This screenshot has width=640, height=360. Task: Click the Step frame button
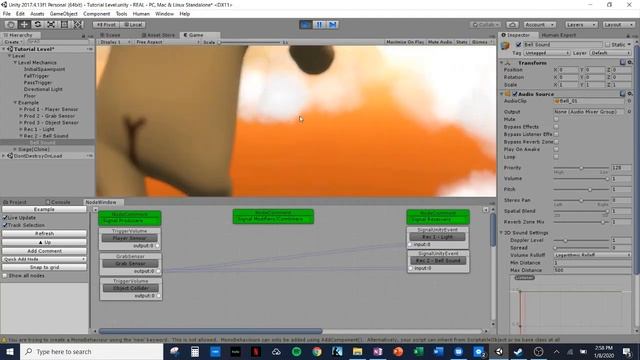click(x=333, y=25)
